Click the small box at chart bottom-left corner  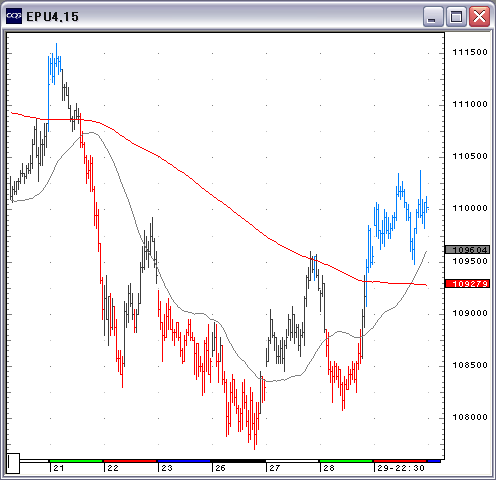tap(13, 463)
